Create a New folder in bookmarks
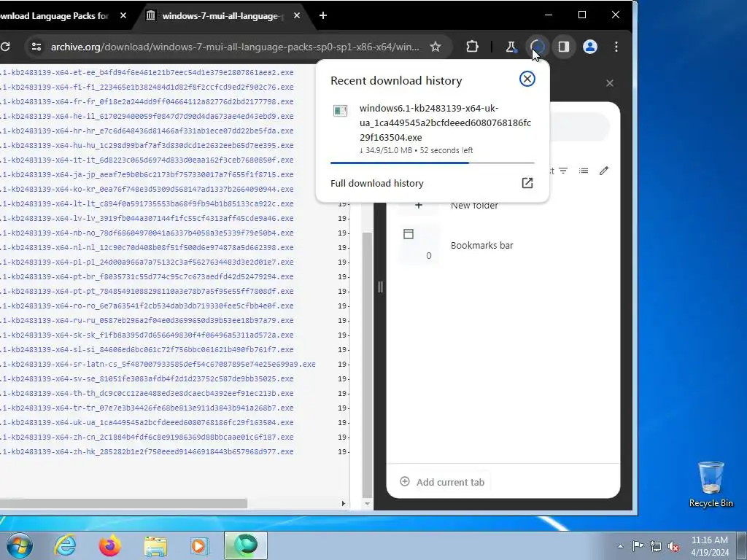This screenshot has width=747, height=560. click(474, 206)
